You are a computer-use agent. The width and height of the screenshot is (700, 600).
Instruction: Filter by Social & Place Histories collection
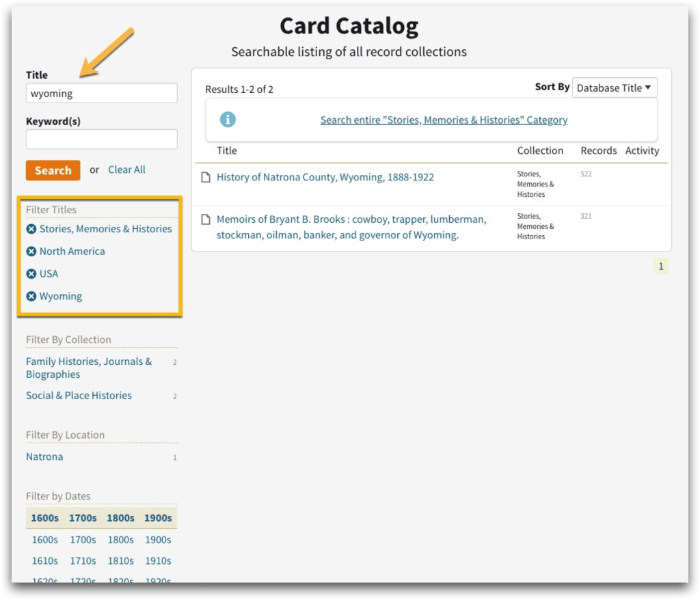pyautogui.click(x=79, y=396)
